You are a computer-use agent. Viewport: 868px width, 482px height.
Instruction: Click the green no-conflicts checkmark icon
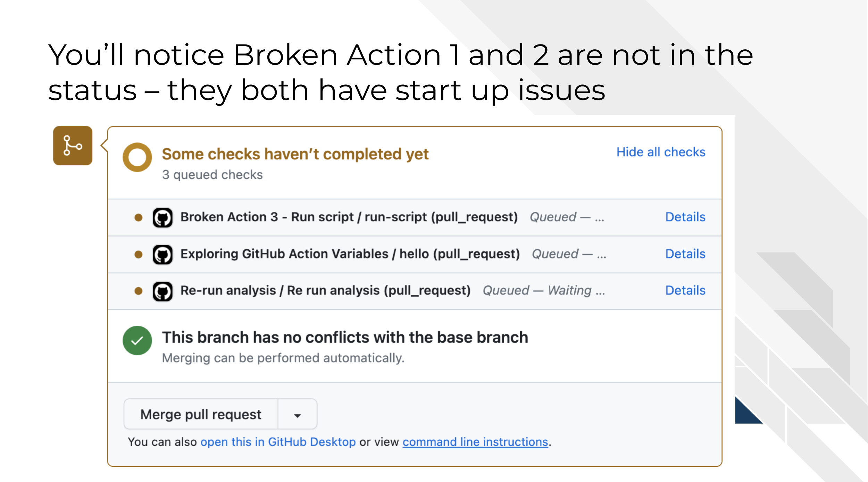137,340
